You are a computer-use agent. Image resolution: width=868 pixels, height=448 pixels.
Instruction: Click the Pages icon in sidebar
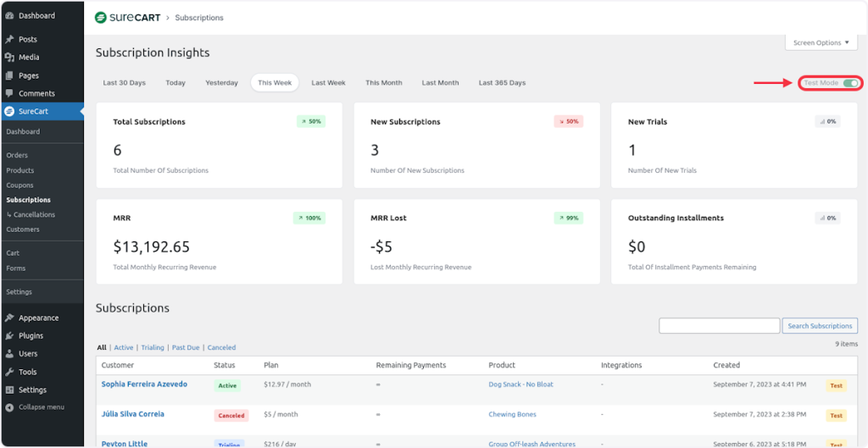click(9, 75)
